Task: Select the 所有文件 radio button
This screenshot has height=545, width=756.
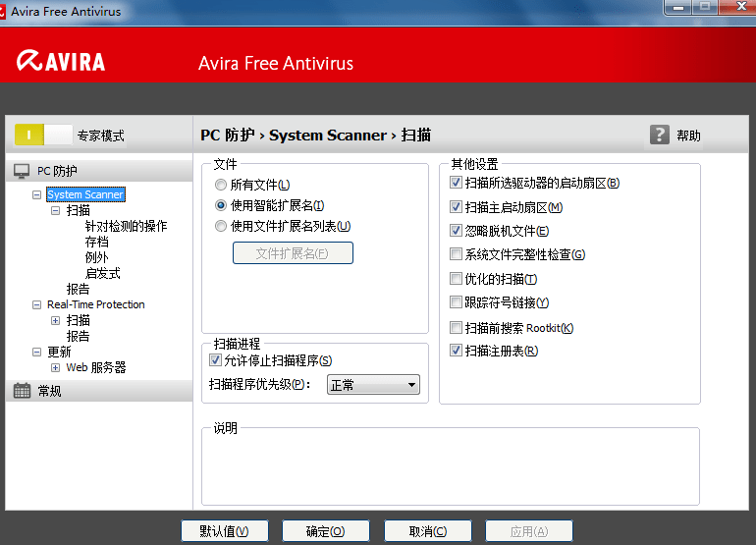Action: click(x=220, y=185)
